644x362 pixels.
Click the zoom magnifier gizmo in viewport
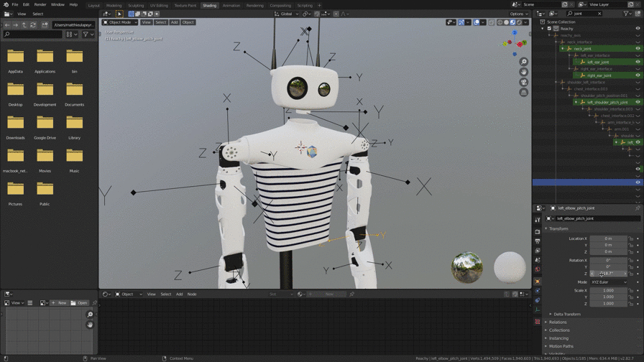524,62
